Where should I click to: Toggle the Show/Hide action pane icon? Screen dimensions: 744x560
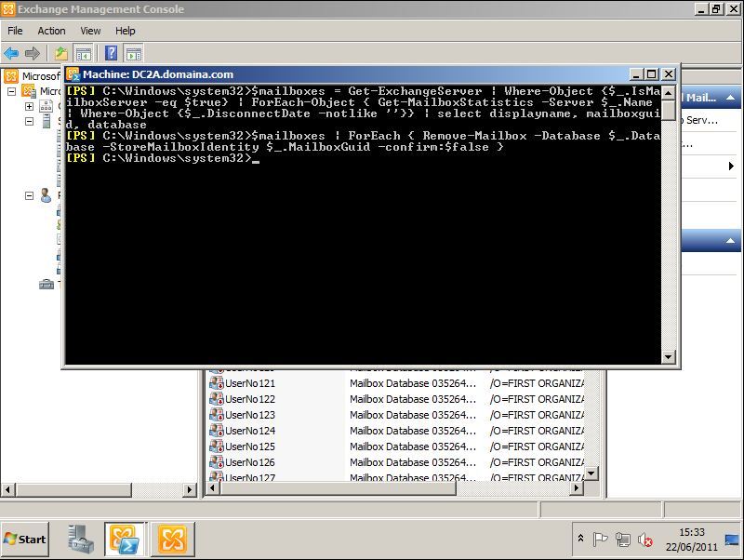(134, 53)
